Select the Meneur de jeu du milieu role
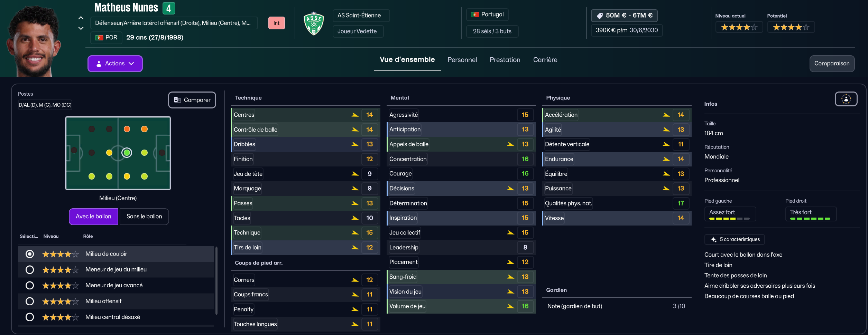Screen dimensions: 868x335 click(30, 270)
